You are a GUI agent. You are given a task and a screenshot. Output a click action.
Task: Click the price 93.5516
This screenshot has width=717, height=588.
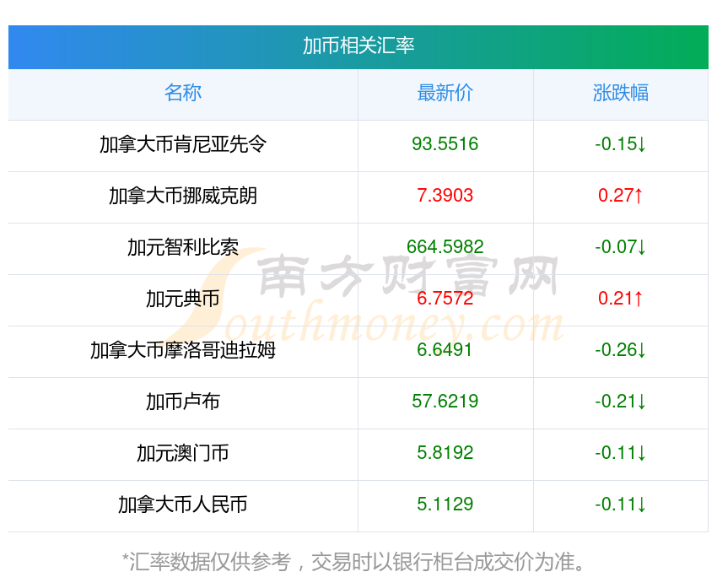(445, 144)
